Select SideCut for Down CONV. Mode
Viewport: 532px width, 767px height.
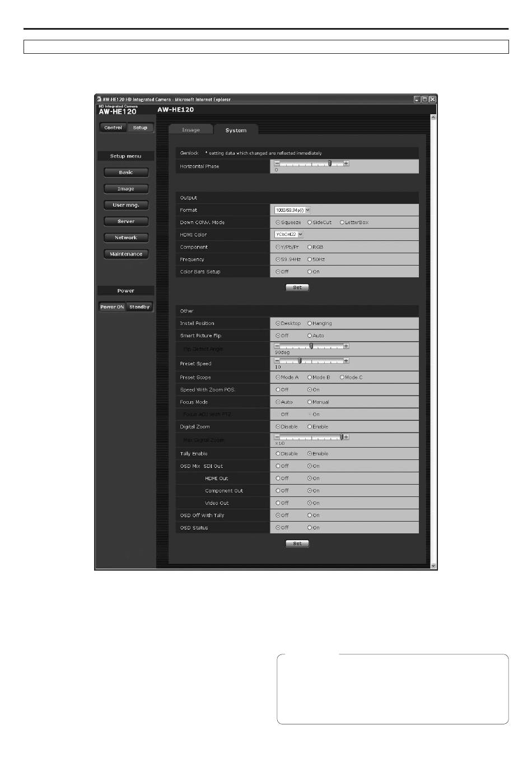click(310, 222)
